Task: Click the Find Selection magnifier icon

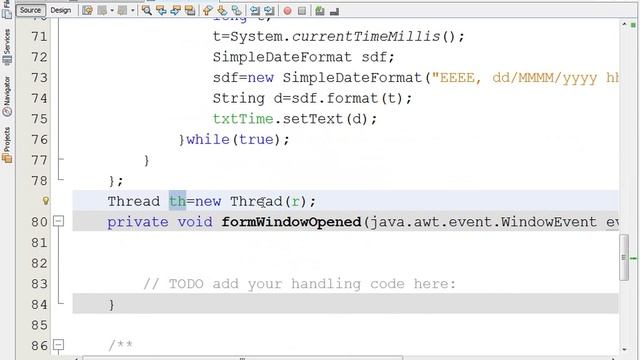Action: click(x=147, y=11)
